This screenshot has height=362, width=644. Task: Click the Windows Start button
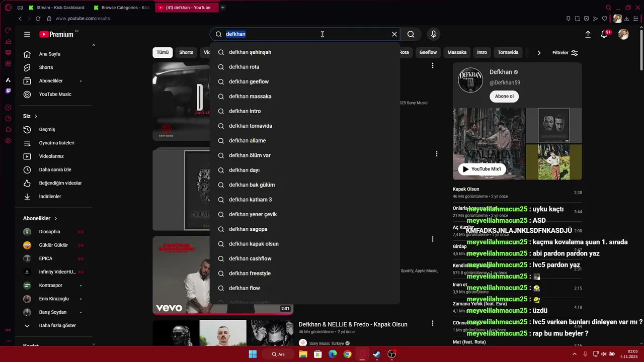tap(253, 354)
